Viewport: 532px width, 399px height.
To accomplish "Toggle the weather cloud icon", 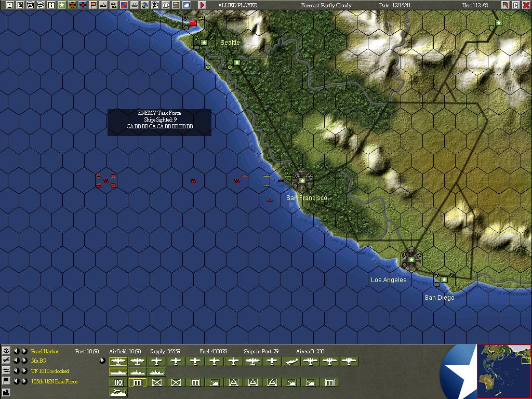I will [187, 5].
